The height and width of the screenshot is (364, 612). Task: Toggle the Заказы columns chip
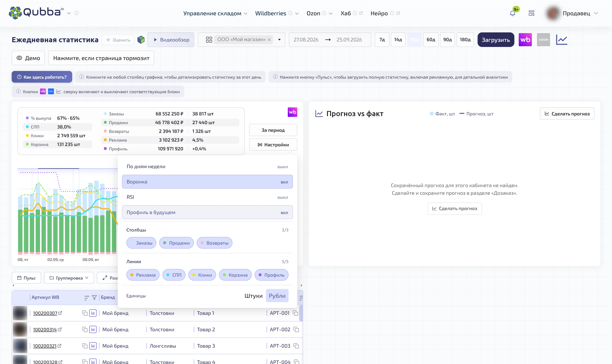coord(141,243)
